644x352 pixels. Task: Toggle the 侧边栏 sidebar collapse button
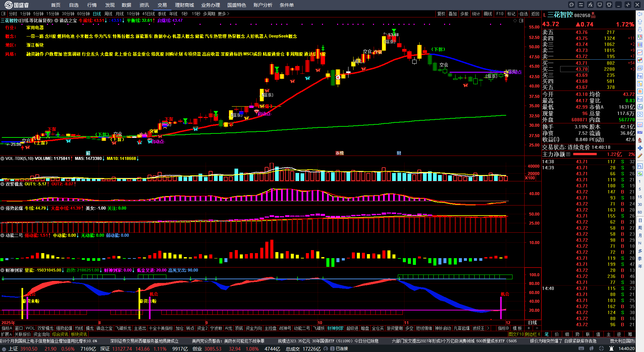tap(533, 334)
